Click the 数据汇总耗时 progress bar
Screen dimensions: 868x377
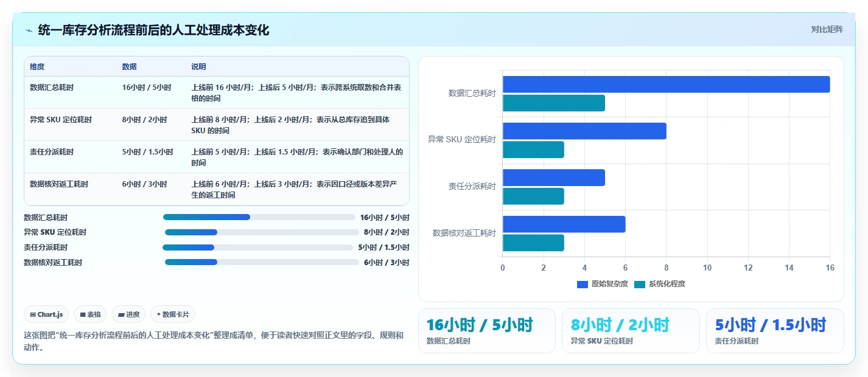[x=259, y=217]
